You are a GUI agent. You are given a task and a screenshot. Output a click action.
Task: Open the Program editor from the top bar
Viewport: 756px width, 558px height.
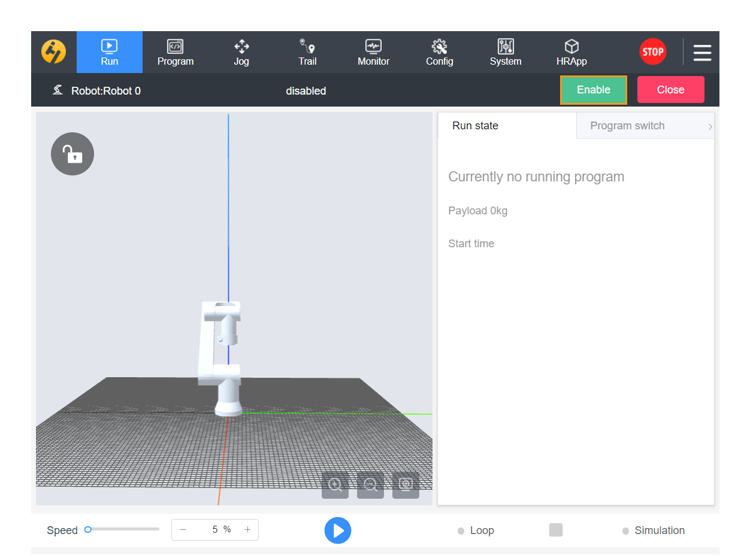point(175,52)
